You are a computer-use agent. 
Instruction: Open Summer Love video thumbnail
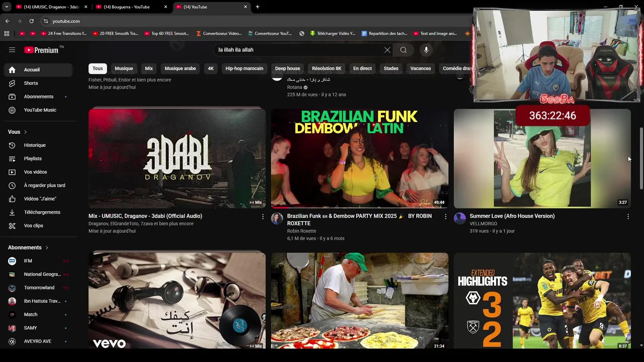point(542,158)
